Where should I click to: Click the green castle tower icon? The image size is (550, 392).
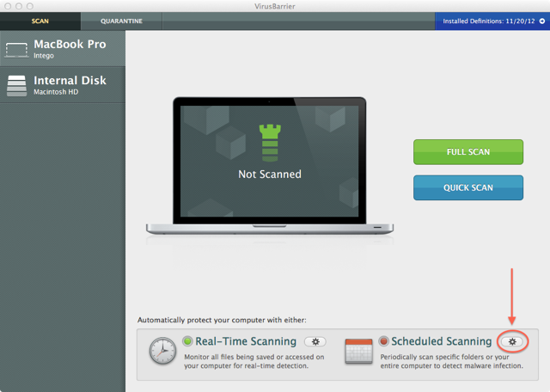270,143
